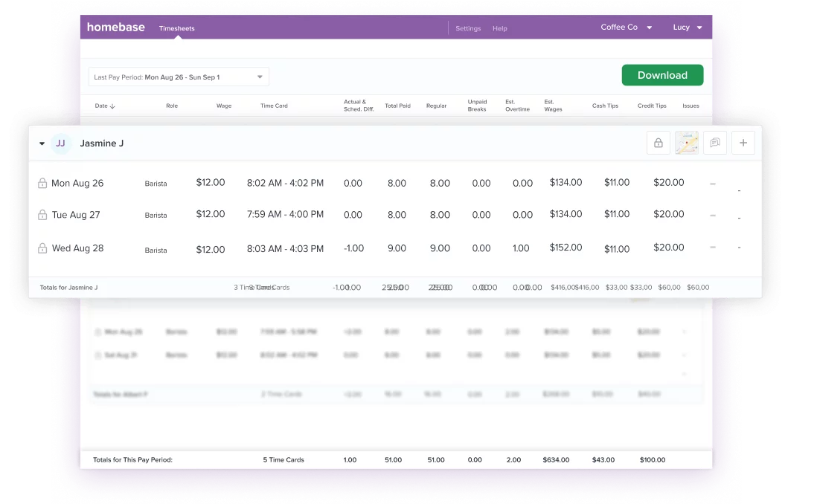Click the JJ avatar for Jasmine J
This screenshot has width=817, height=504.
60,143
